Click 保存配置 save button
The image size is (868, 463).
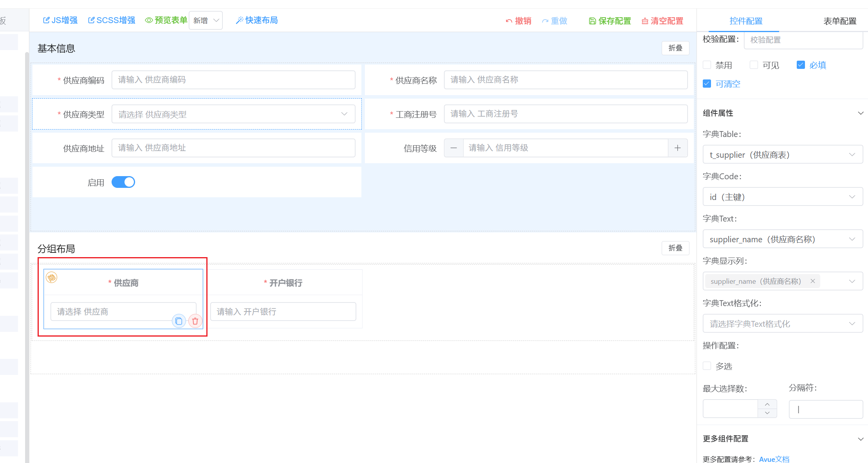610,21
